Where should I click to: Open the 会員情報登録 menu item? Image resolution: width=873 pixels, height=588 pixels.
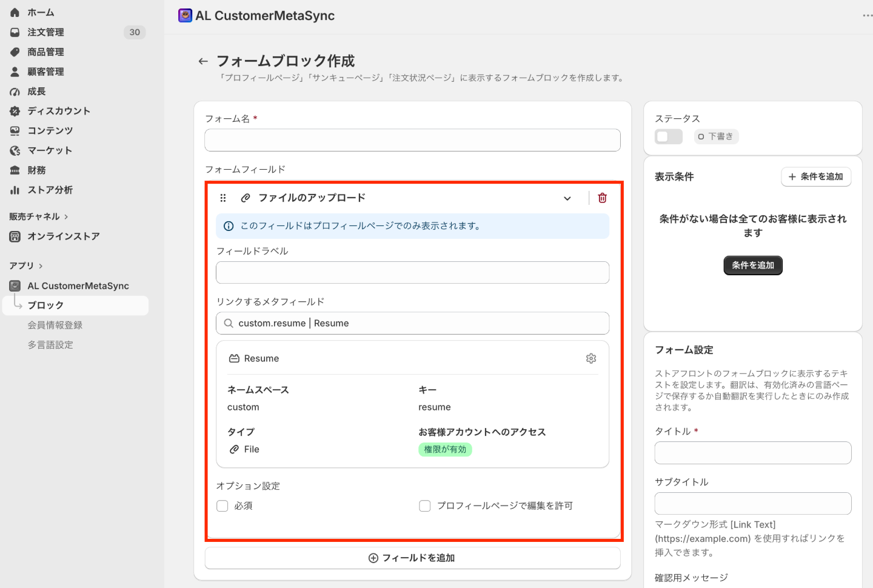(x=55, y=326)
